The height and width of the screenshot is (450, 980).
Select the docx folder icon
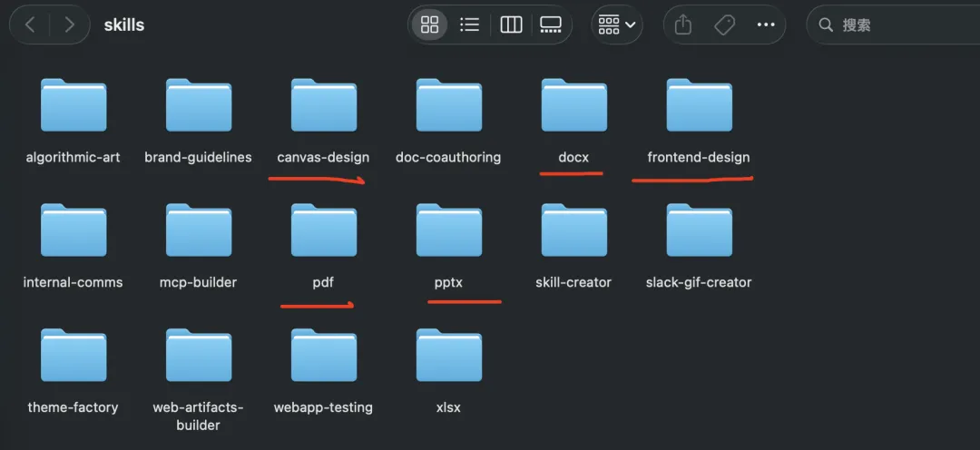coord(573,105)
